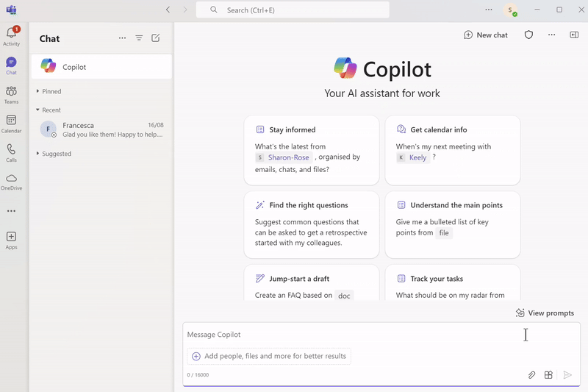The width and height of the screenshot is (588, 392).
Task: Click the Microsoft Teams logo icon
Action: tap(11, 10)
